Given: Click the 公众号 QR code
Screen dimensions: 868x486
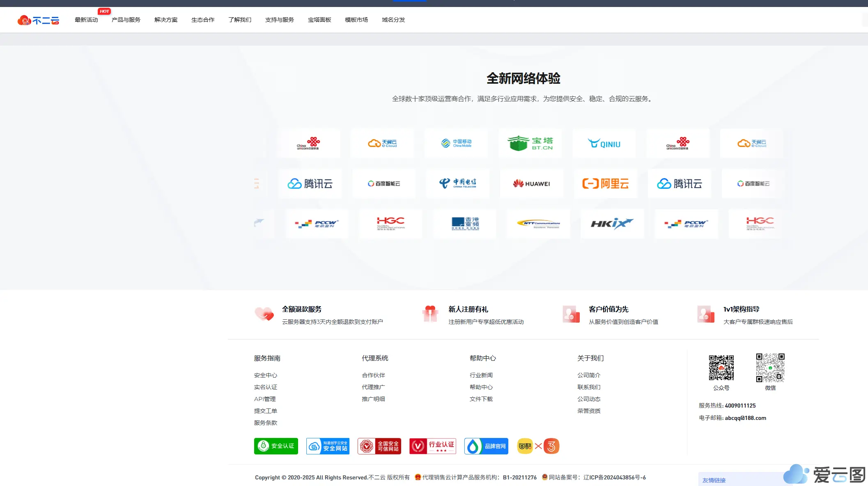Looking at the screenshot, I should [721, 368].
